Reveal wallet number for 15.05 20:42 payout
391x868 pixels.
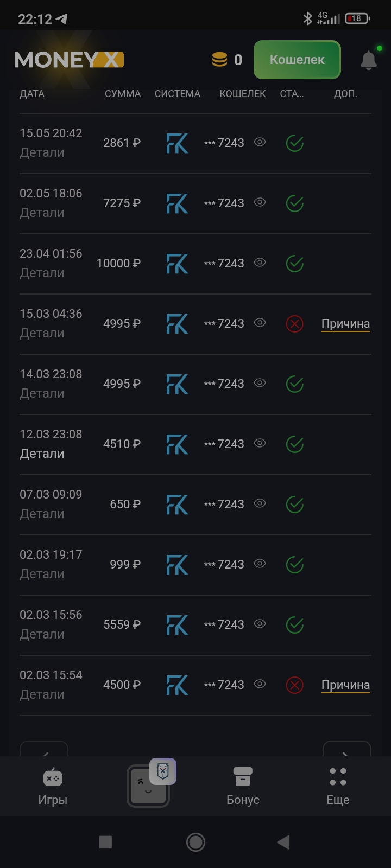click(260, 143)
